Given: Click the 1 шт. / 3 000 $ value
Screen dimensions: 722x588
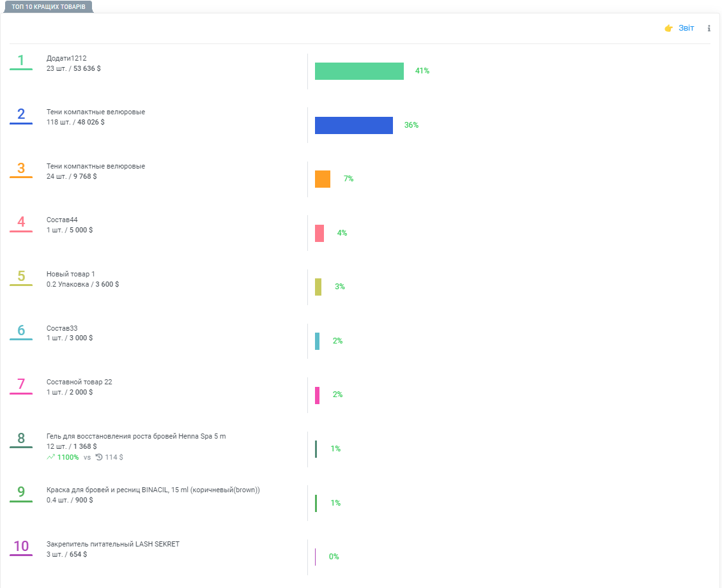Looking at the screenshot, I should coord(70,338).
